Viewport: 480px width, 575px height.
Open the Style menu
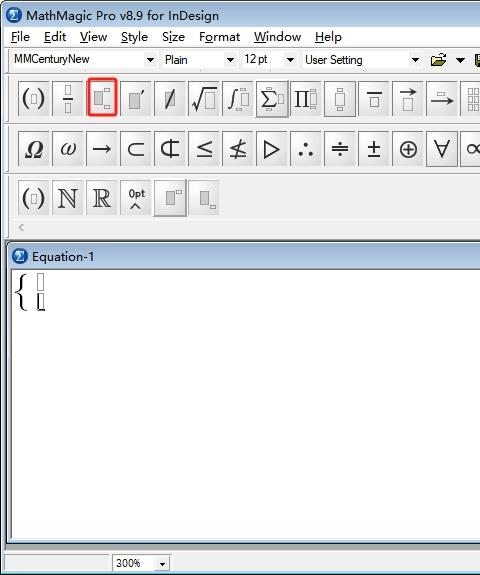pos(134,37)
